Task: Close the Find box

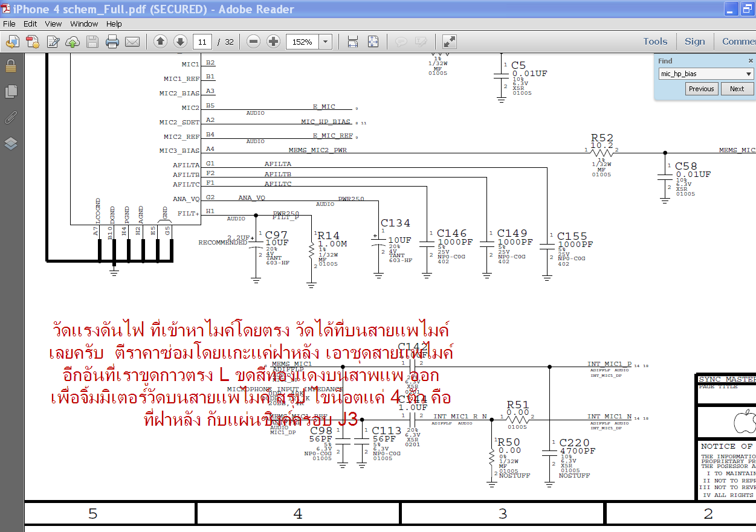Action: tap(751, 61)
